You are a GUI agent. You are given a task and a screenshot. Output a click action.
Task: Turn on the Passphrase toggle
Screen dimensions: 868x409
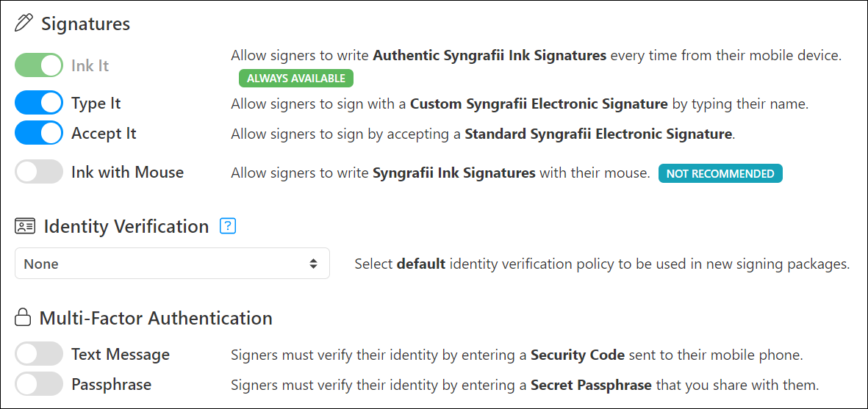coord(39,383)
